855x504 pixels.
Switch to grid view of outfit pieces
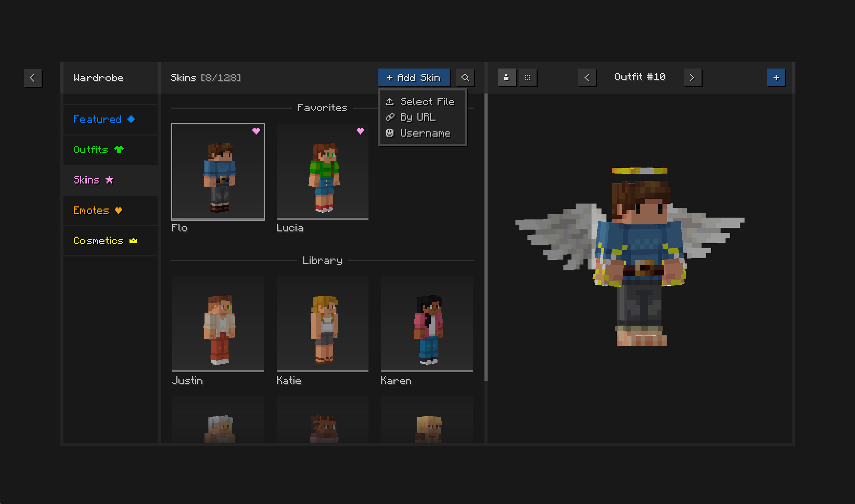click(x=528, y=77)
